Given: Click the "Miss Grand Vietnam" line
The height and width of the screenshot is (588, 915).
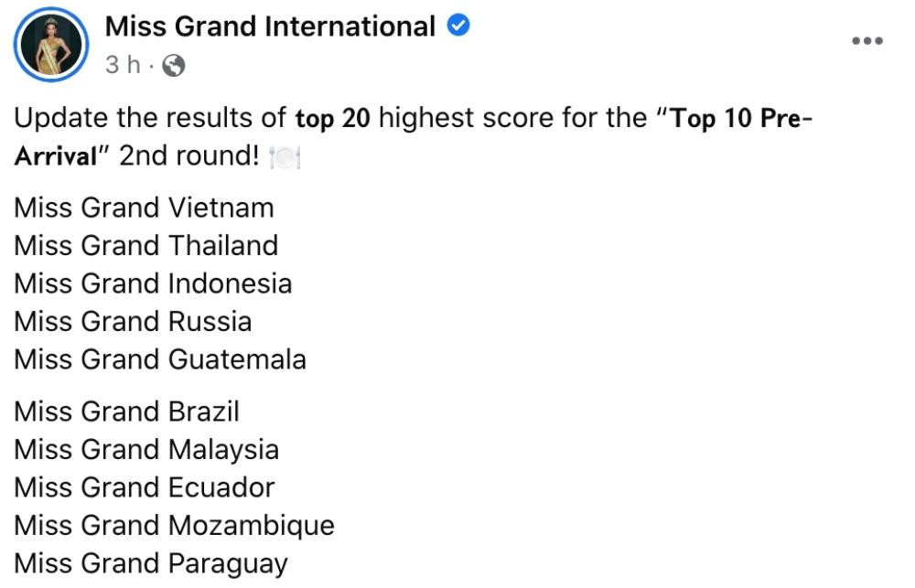Looking at the screenshot, I should click(x=144, y=208).
